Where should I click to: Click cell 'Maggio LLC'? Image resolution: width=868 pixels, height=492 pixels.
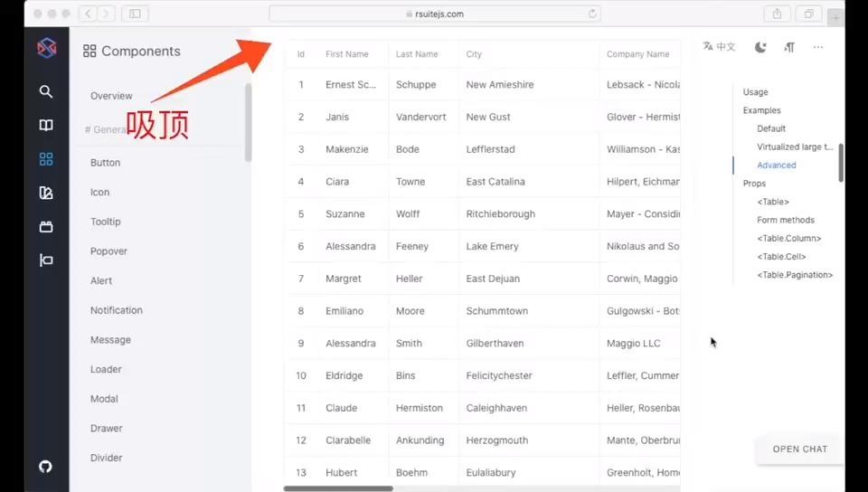(x=633, y=343)
